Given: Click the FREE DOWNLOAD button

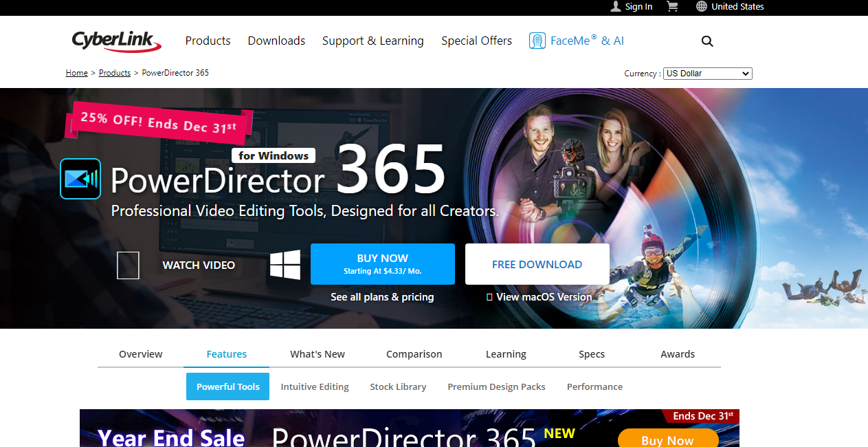Looking at the screenshot, I should [x=537, y=264].
